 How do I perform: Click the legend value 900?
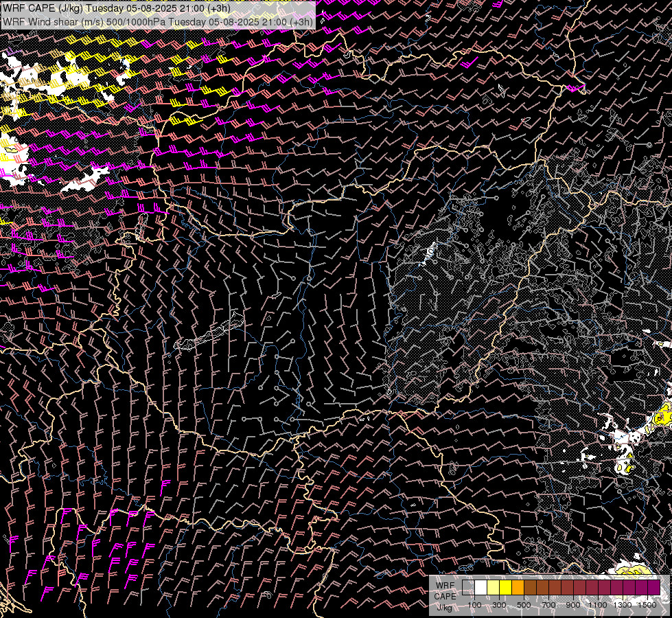pos(573,605)
